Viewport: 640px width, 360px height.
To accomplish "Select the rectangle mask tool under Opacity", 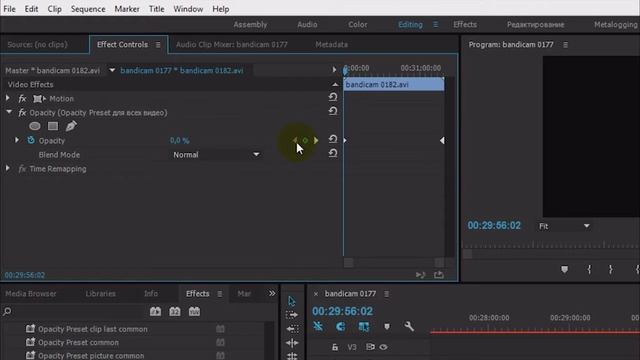I will click(53, 126).
